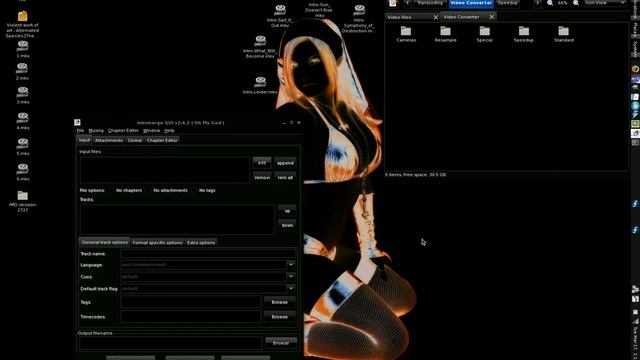Open the Chapter Editor menu in menu bar
640x360 pixels.
pos(123,131)
